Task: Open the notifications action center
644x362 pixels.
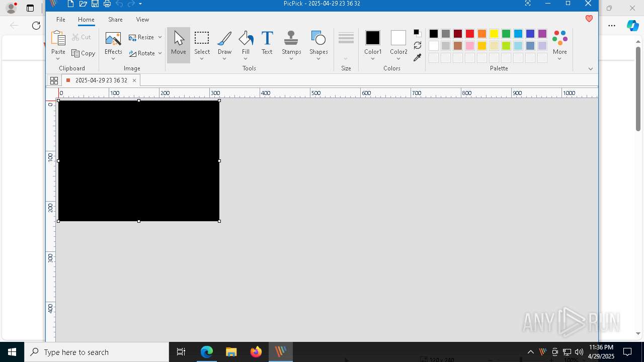Action: tap(627, 352)
